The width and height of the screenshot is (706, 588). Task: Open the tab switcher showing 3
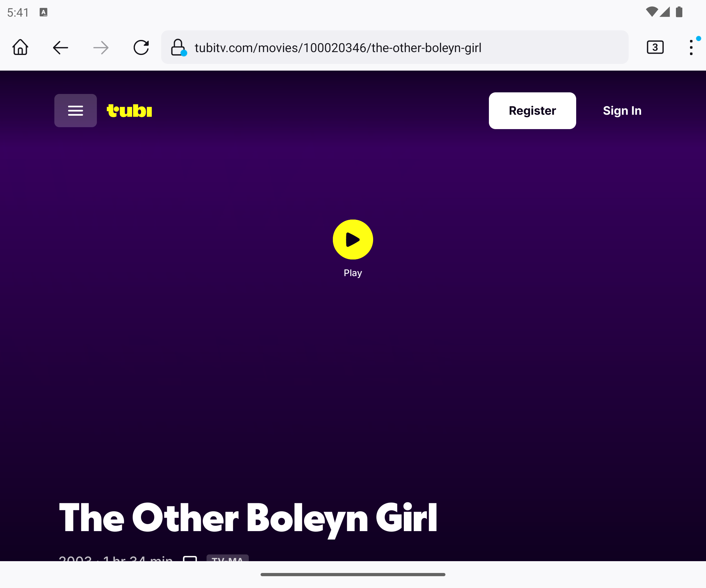pyautogui.click(x=655, y=47)
